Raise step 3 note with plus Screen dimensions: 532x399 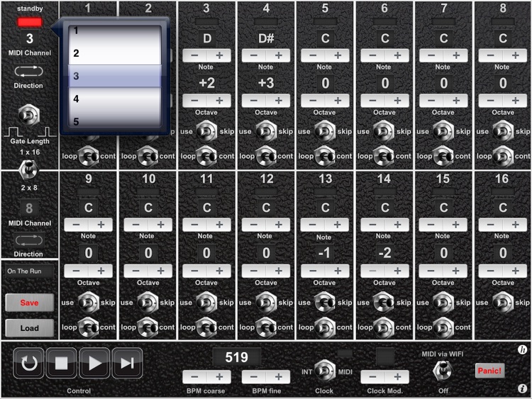click(219, 55)
